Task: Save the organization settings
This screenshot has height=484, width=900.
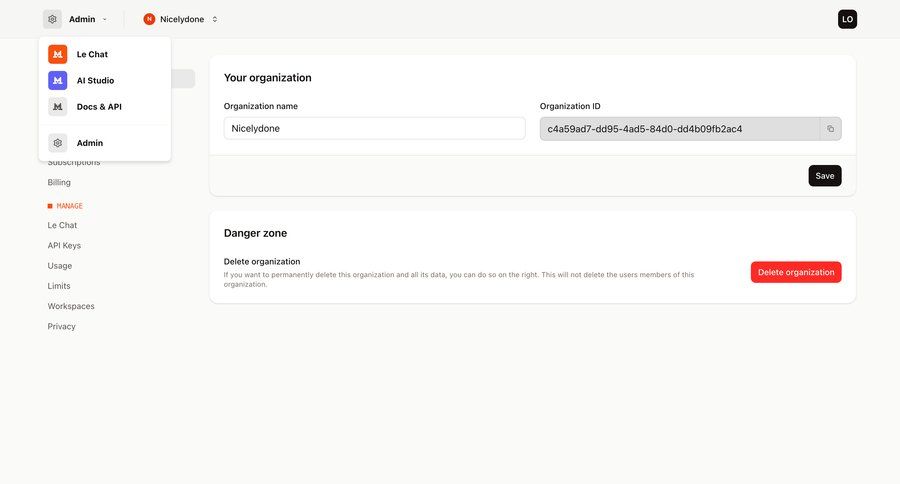Action: click(x=825, y=176)
